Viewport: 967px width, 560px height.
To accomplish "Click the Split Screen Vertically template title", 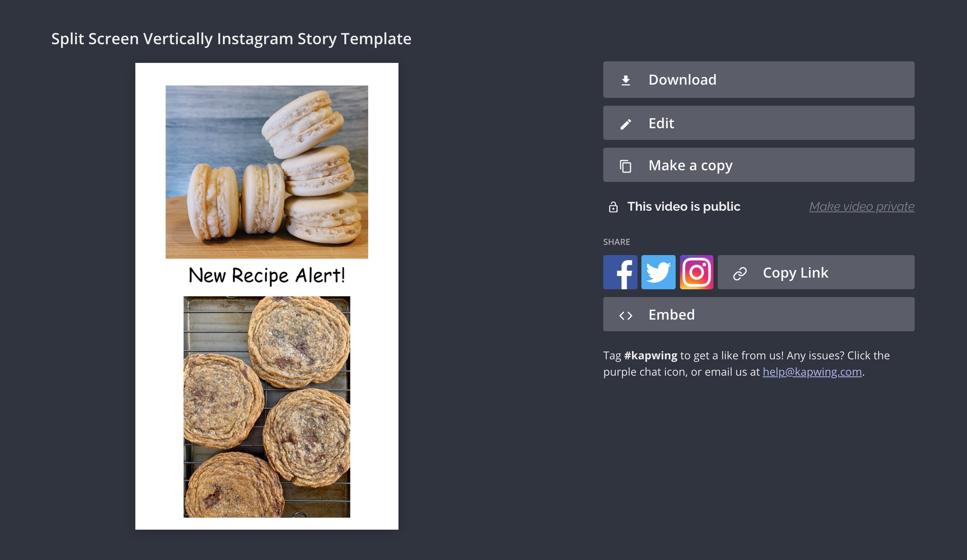I will 231,39.
